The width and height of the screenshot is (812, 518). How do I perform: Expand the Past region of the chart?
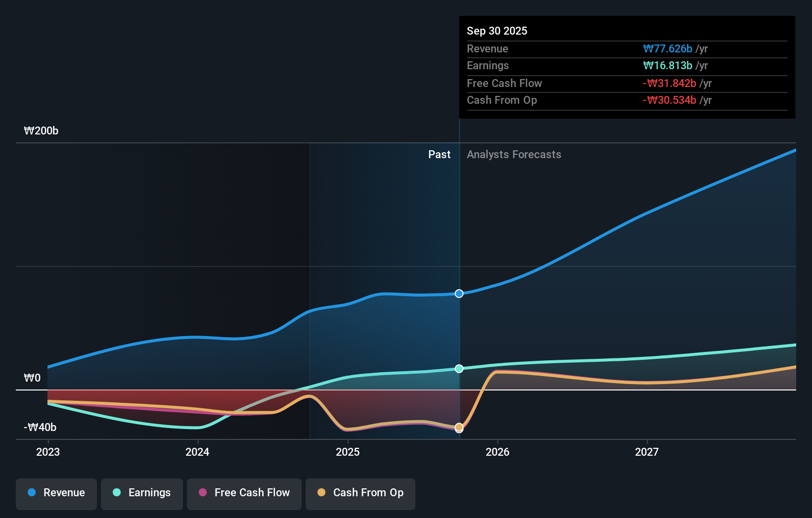439,154
